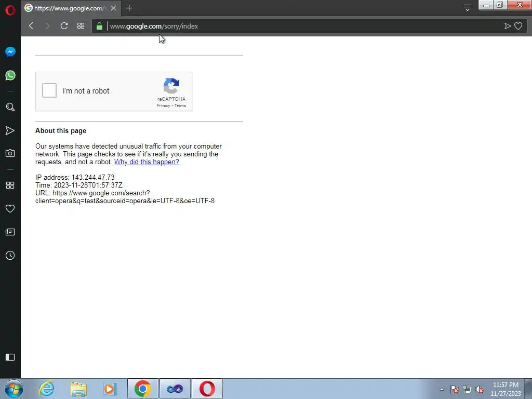Select the Google sorry page tab
Image resolution: width=532 pixels, height=399 pixels.
[x=71, y=8]
